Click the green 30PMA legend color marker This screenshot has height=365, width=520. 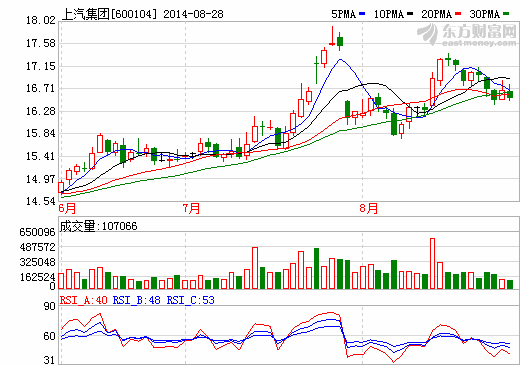(x=506, y=14)
